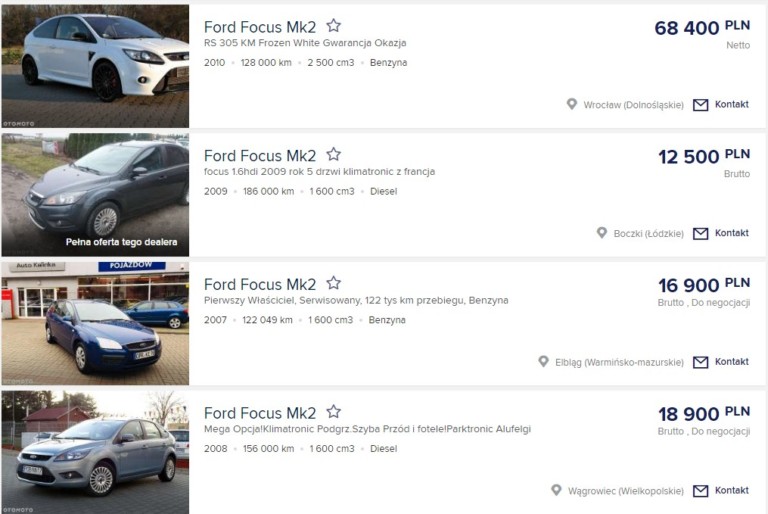Open the white Ford Focus RS photo

click(x=95, y=66)
